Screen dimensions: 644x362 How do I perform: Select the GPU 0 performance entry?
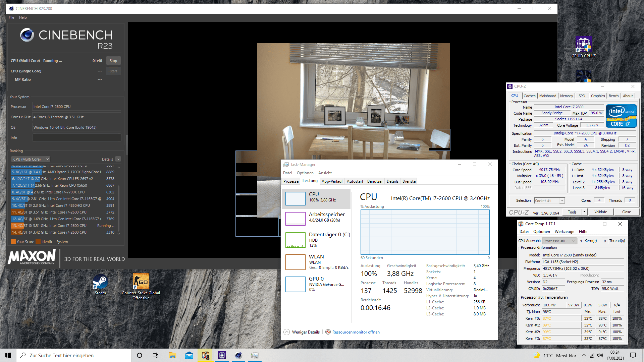point(317,284)
